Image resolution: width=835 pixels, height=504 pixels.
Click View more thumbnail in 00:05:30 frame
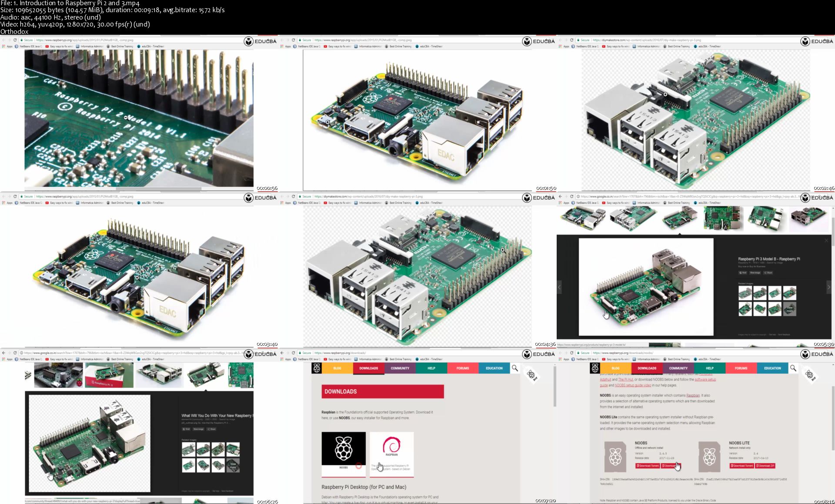[x=790, y=309]
